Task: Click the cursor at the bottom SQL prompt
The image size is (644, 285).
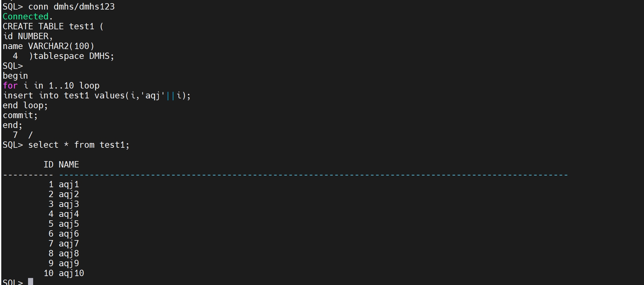Action: pyautogui.click(x=31, y=282)
